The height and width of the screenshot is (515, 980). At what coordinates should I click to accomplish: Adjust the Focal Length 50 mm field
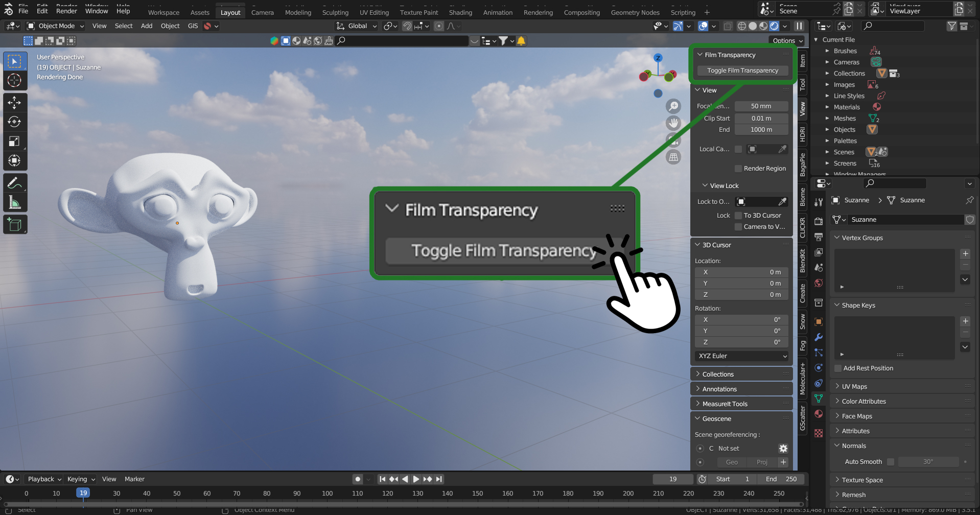click(761, 106)
